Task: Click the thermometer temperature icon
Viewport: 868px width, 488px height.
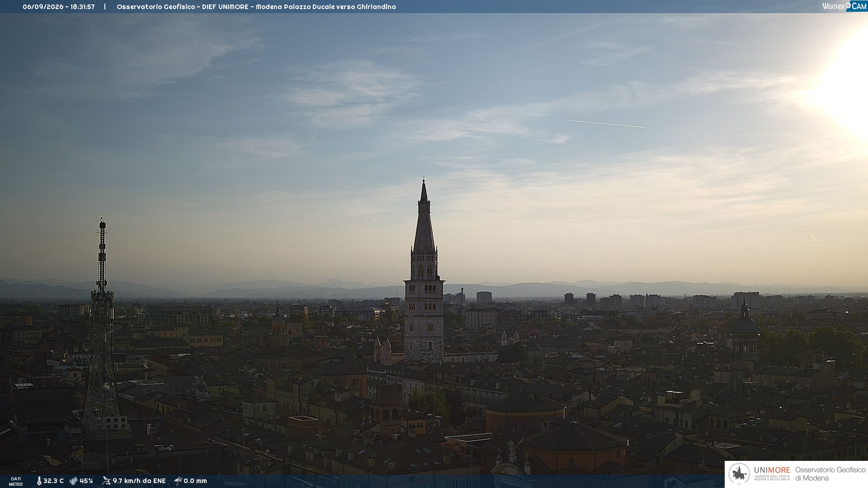Action: tap(39, 481)
